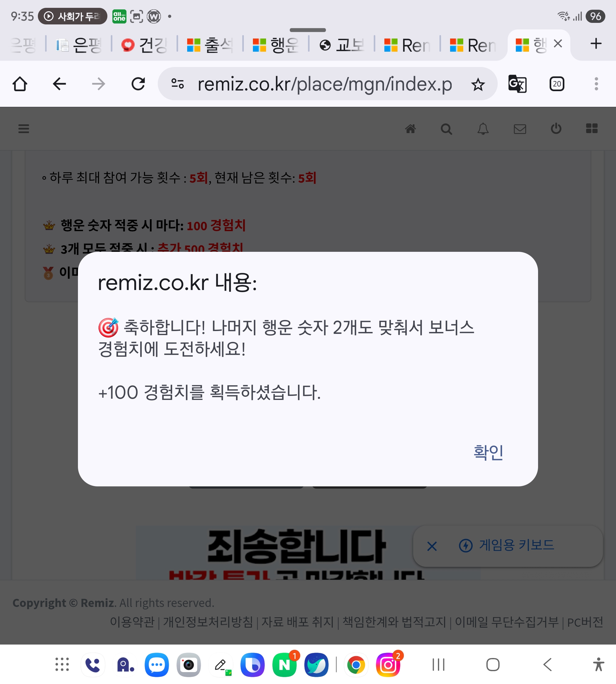Open tab switcher showing 20 tabs
The image size is (616, 684).
click(x=557, y=84)
